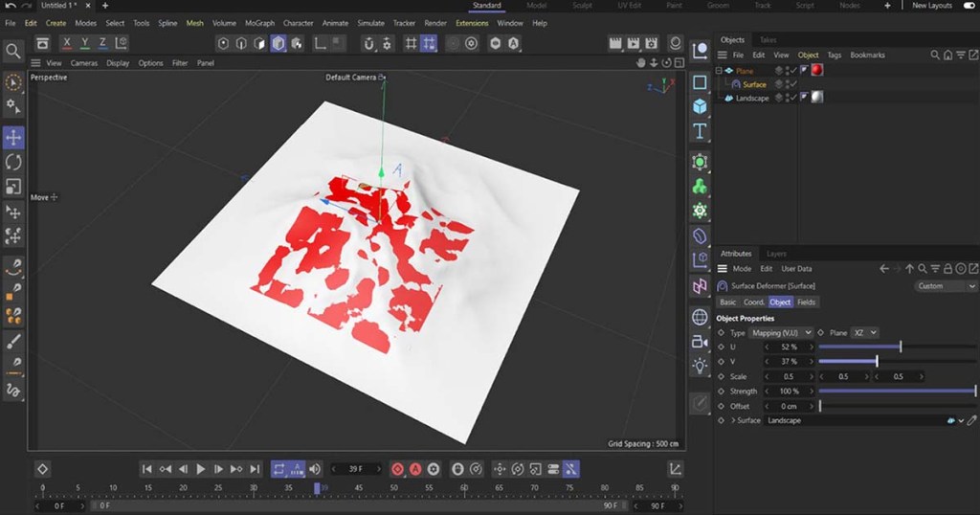Open the Type dropdown showing Mapping (V,U)

pos(781,332)
